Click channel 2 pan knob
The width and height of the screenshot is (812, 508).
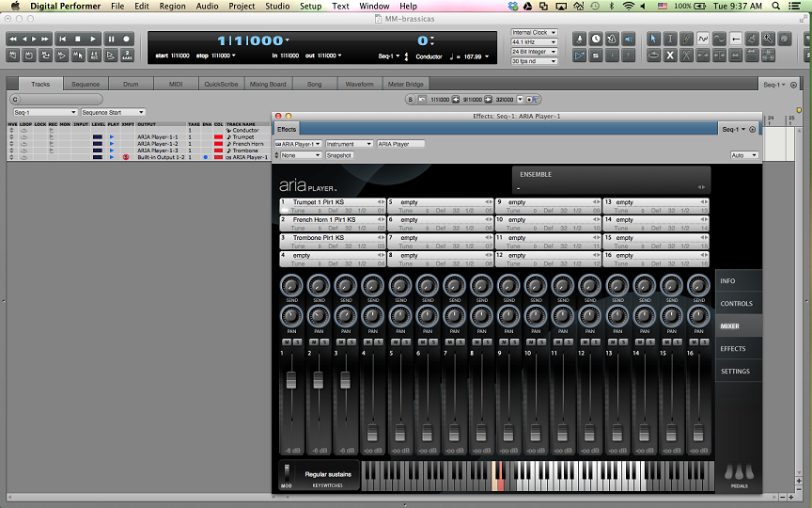click(x=319, y=316)
